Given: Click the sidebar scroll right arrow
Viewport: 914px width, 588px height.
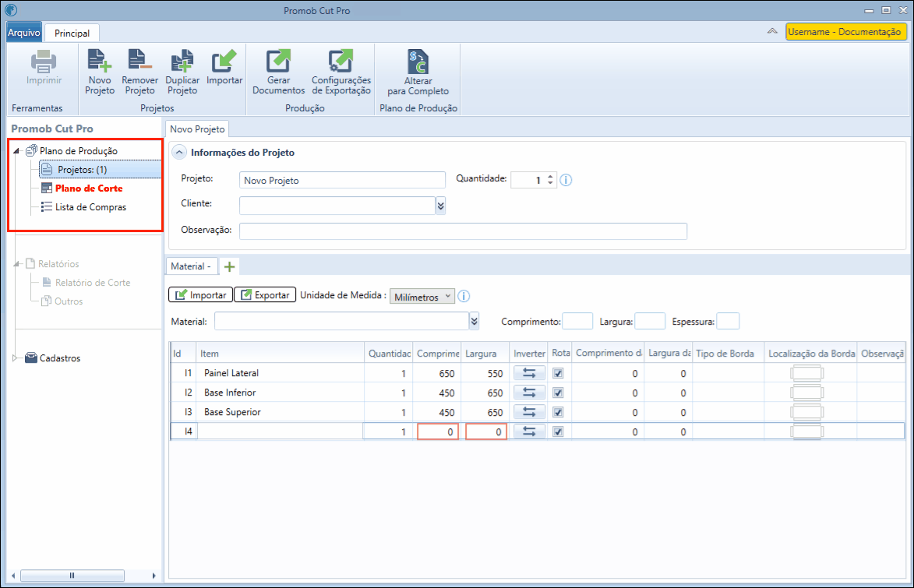Looking at the screenshot, I should coord(154,576).
